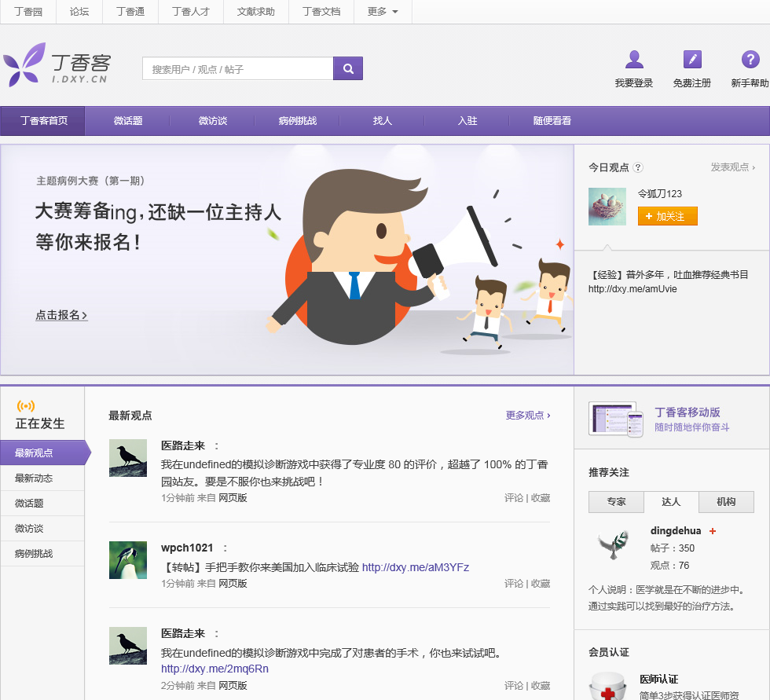Open 病例挑战 in purple navigation
The width and height of the screenshot is (770, 700).
click(297, 121)
